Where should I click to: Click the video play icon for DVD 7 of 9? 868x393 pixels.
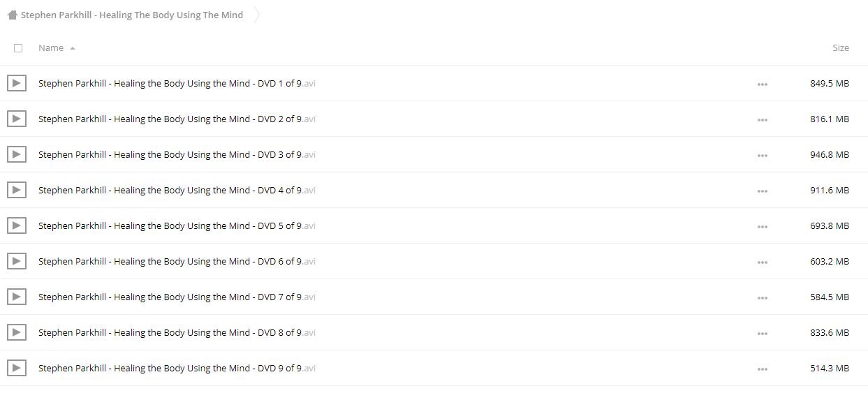[17, 297]
